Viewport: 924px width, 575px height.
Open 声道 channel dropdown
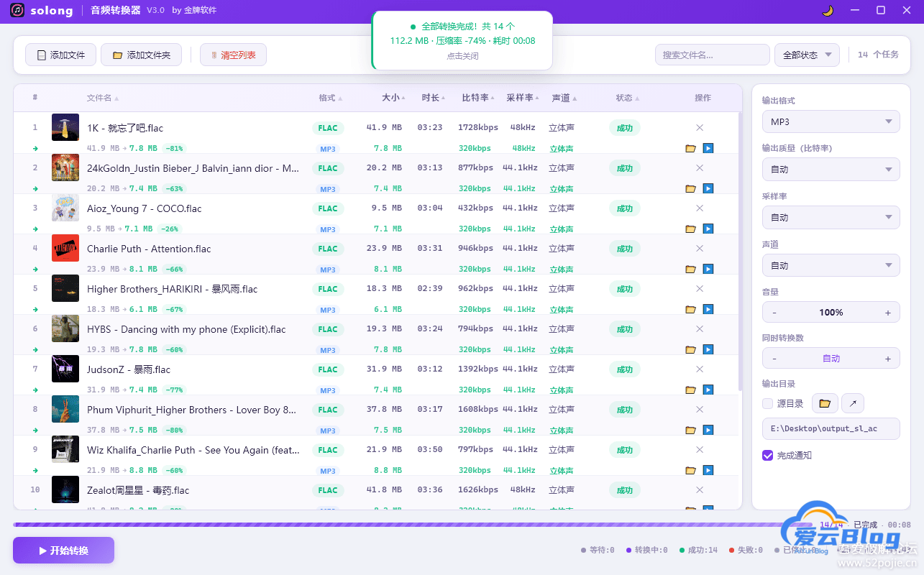[x=831, y=265]
